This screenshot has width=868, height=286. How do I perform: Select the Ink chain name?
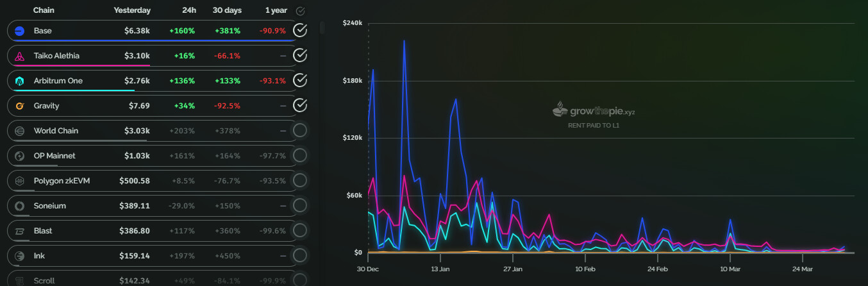point(39,256)
